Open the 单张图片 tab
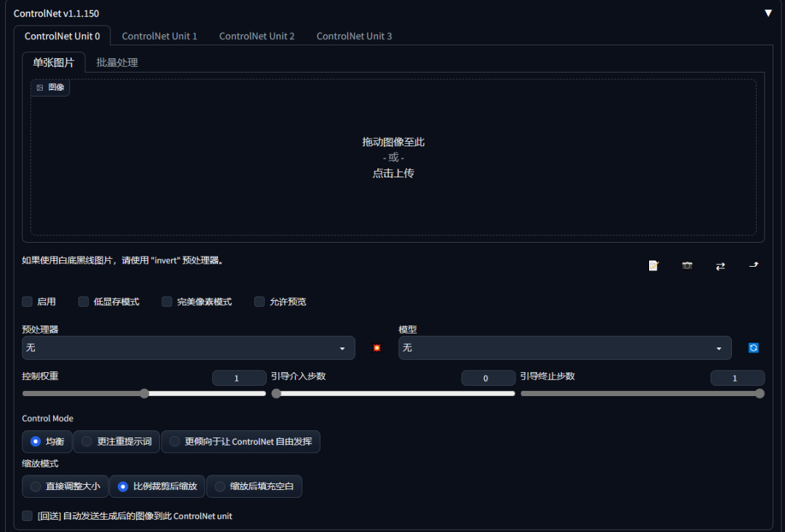Screen dimensions: 785x532 (54, 63)
